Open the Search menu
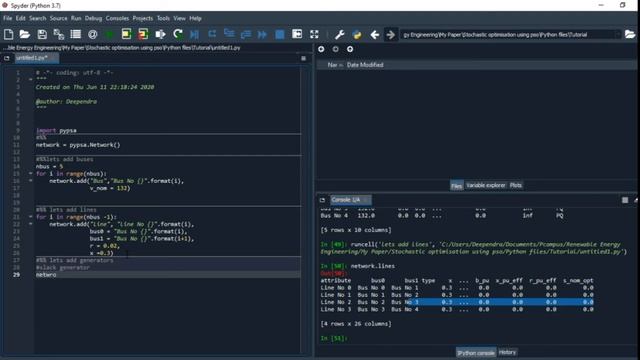640x360 pixels. click(x=38, y=18)
